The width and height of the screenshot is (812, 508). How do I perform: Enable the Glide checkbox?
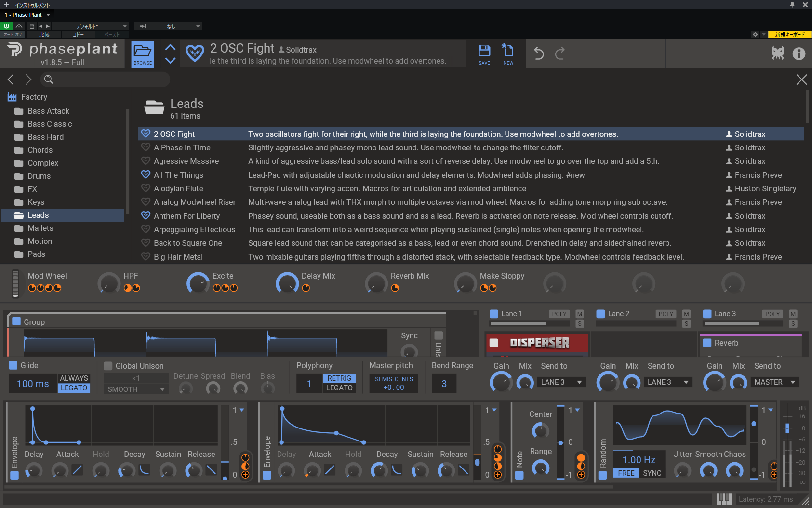tap(13, 365)
